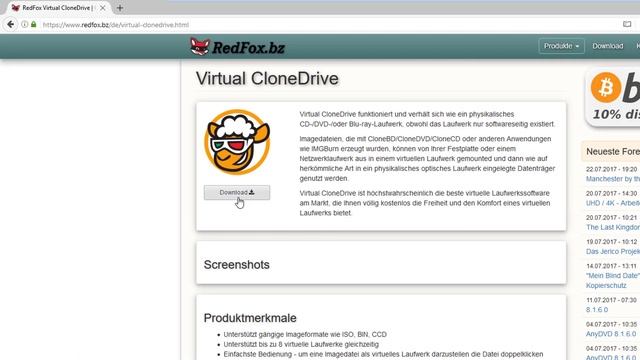Screen dimensions: 640x360
Task: Open The Last Kingdom forum link
Action: (x=613, y=227)
